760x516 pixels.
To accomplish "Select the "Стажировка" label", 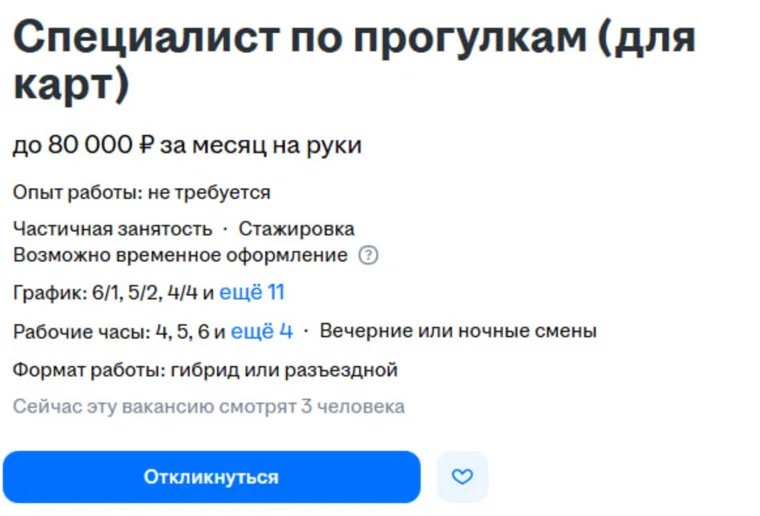I will [x=296, y=229].
